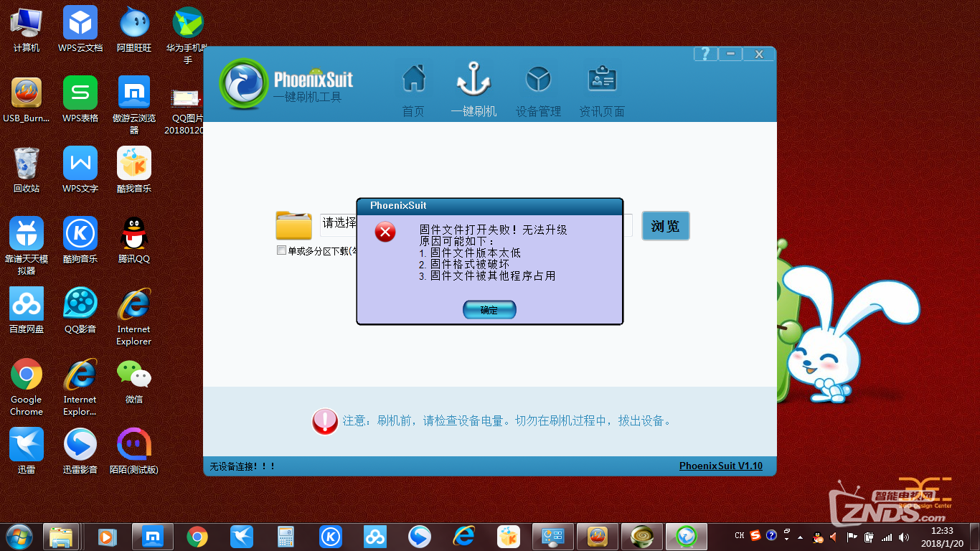The width and height of the screenshot is (980, 551).
Task: Click the CH language indicator
Action: [740, 535]
